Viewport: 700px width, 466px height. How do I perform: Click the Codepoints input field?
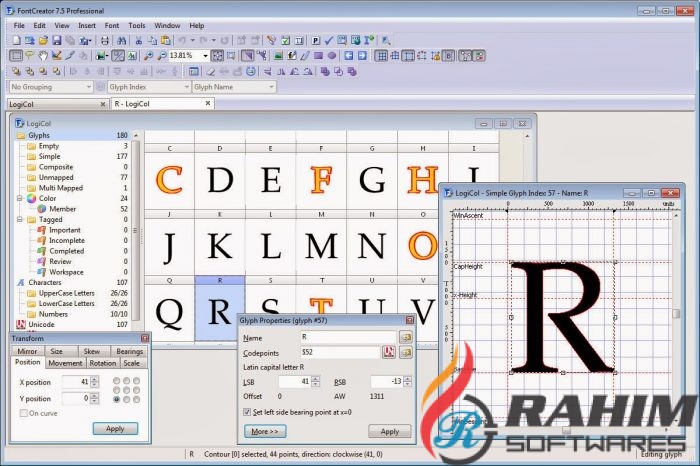click(x=340, y=352)
